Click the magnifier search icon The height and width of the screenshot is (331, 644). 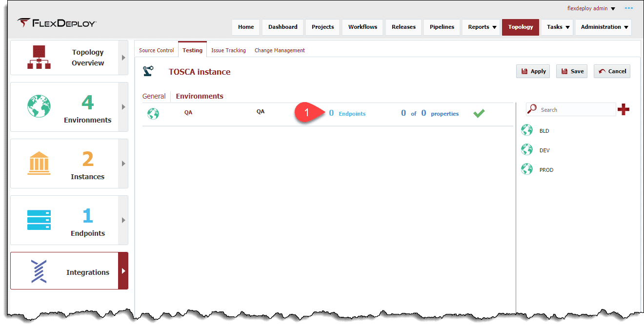(532, 109)
